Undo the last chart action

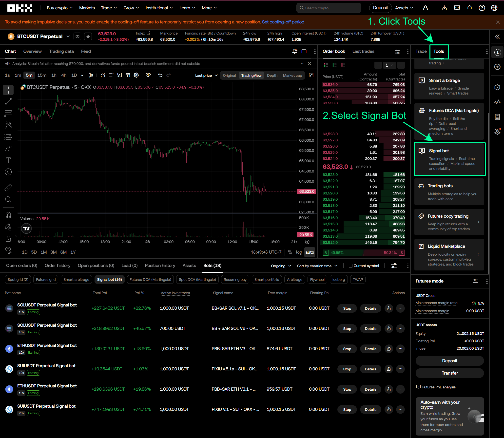point(160,75)
